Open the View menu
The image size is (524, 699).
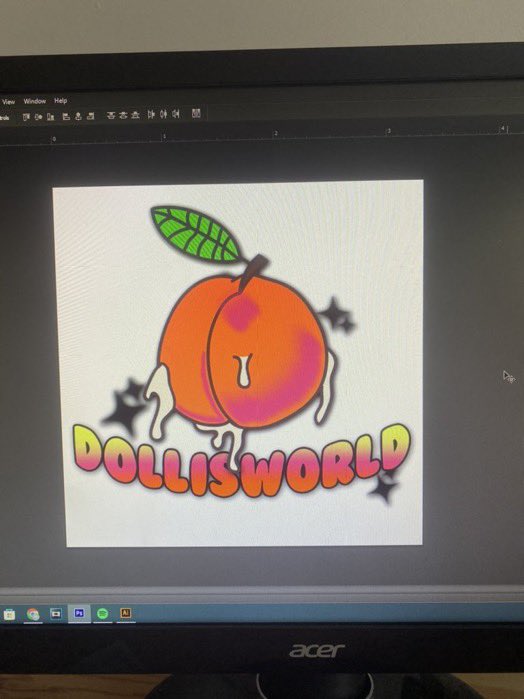(x=8, y=102)
